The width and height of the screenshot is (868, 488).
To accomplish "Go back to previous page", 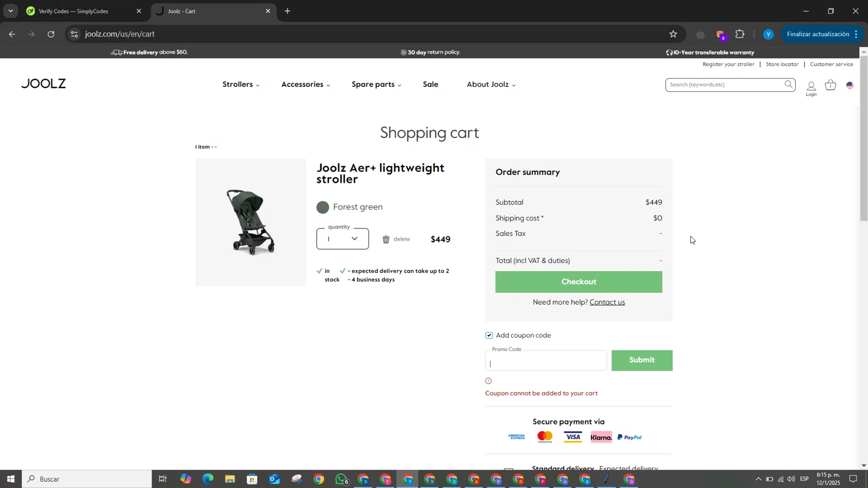I will [x=12, y=34].
